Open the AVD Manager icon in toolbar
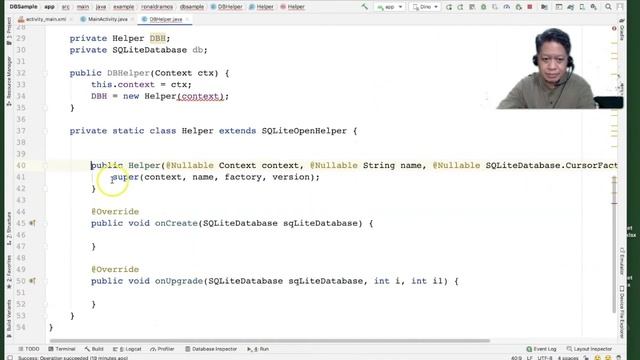The height and width of the screenshot is (360, 640). click(582, 7)
